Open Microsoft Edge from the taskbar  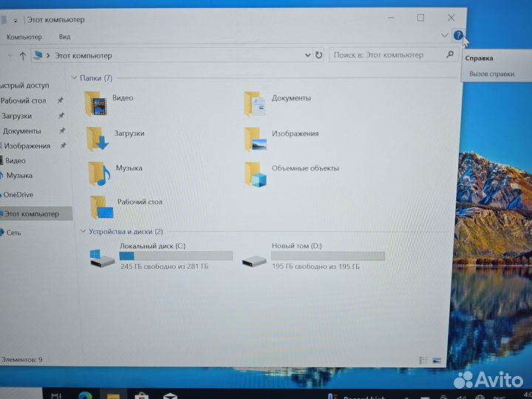[x=85, y=395]
